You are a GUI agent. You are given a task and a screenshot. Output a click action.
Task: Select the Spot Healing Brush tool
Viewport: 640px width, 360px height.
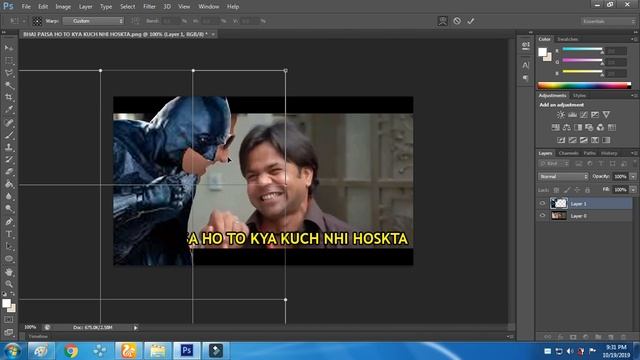pyautogui.click(x=9, y=122)
